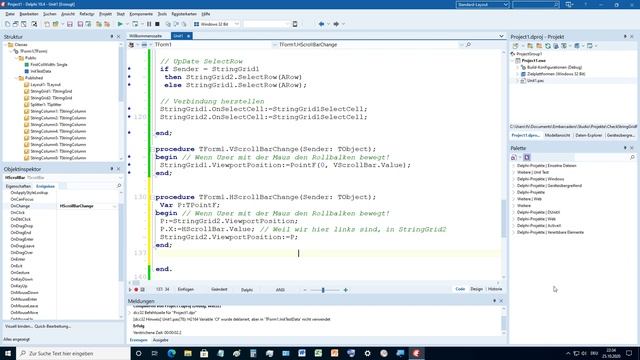This screenshot has height=360, width=640.
Task: Click the Save floppy disk icon
Action: tap(70, 24)
